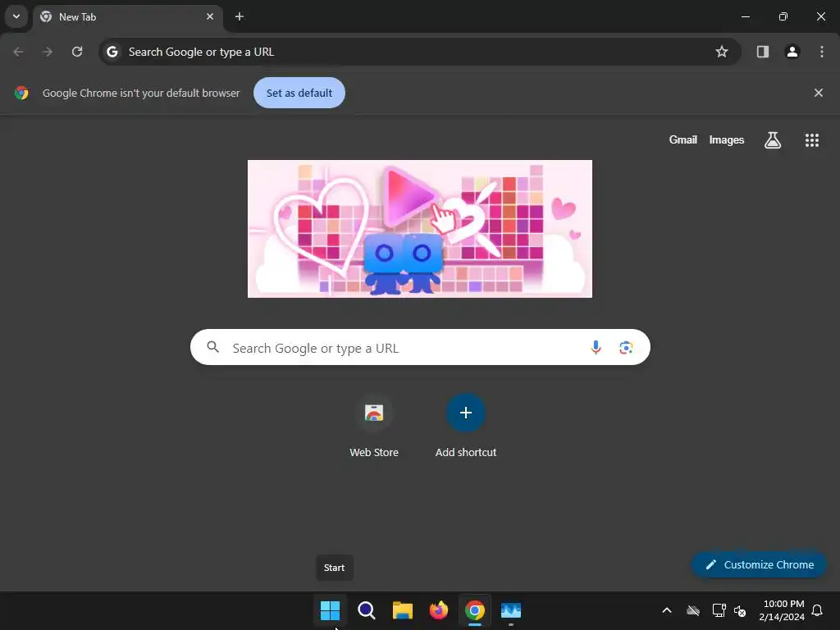Expand hidden system tray icons
840x630 pixels.
tap(667, 610)
